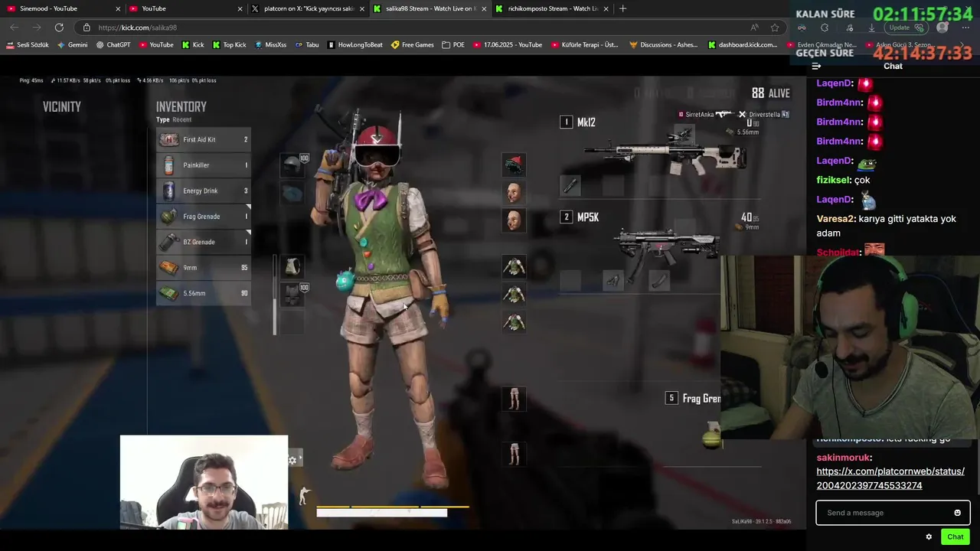Click the favorite star in address bar
This screenshot has width=980, height=551.
pyautogui.click(x=775, y=28)
